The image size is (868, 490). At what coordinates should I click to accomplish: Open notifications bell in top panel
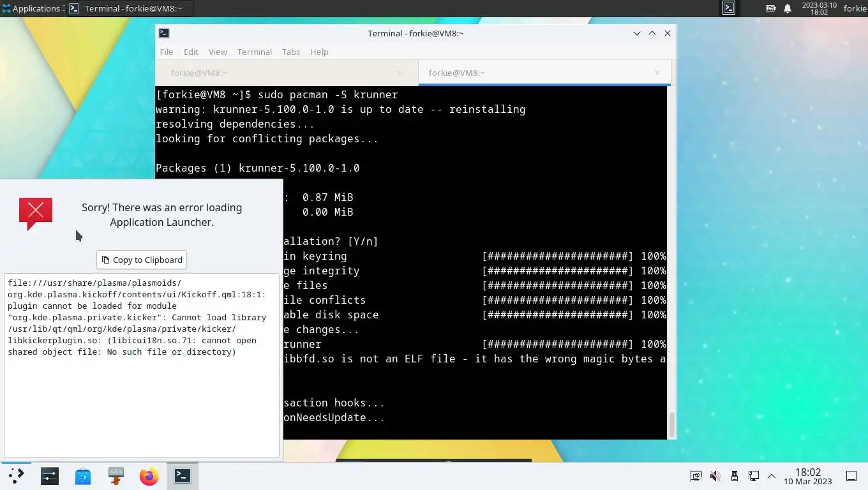click(788, 8)
